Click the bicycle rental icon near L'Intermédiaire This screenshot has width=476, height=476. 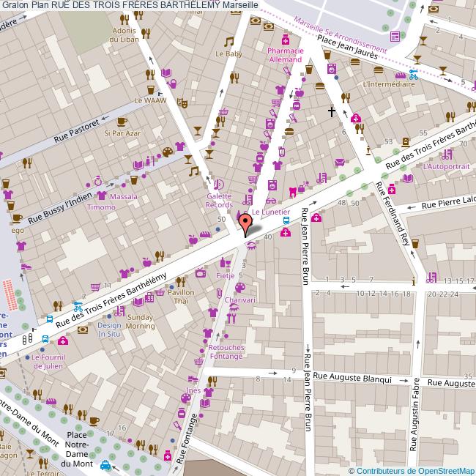point(414,74)
